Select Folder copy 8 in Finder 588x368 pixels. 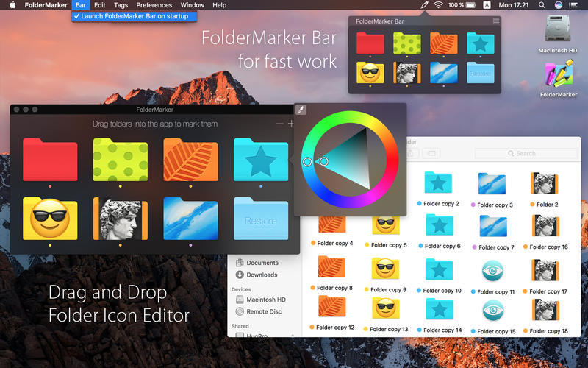point(331,266)
